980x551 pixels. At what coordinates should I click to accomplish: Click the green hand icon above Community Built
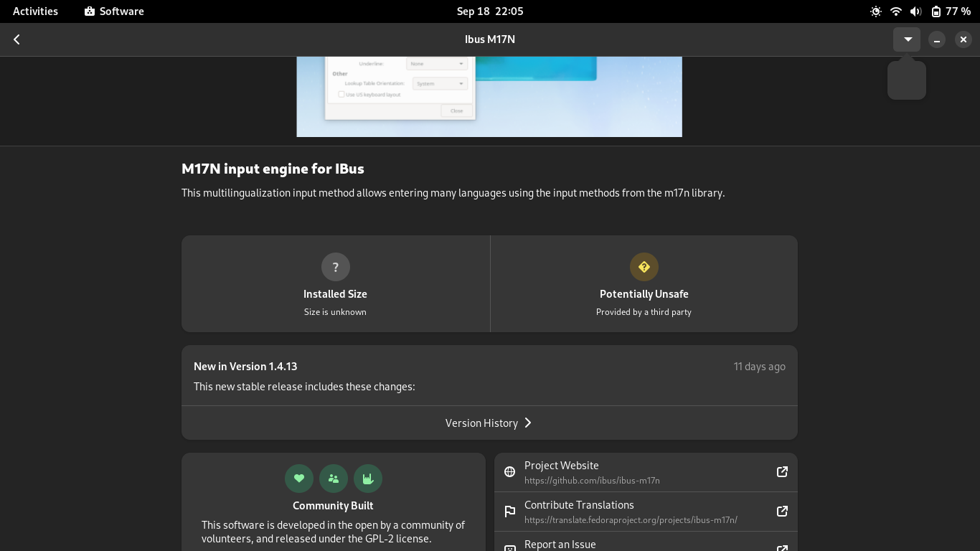pyautogui.click(x=368, y=479)
